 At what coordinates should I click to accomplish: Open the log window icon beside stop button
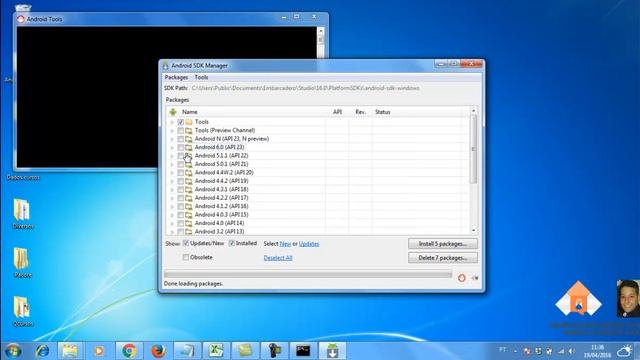pos(475,278)
